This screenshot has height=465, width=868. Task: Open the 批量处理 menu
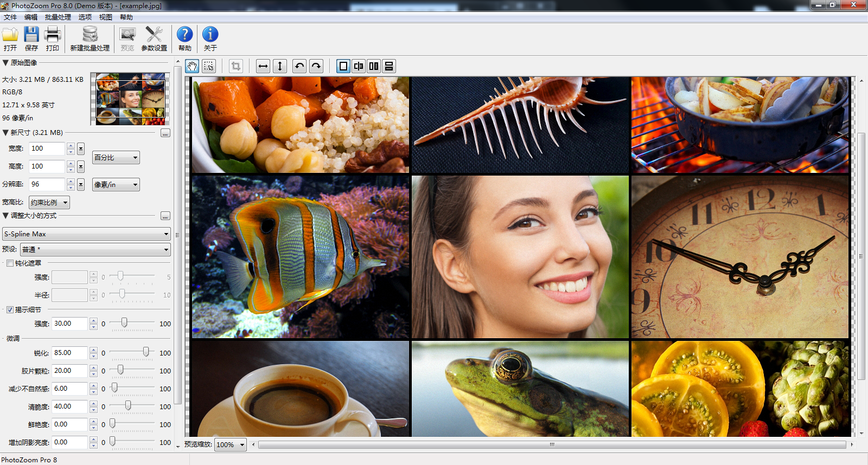click(x=58, y=17)
